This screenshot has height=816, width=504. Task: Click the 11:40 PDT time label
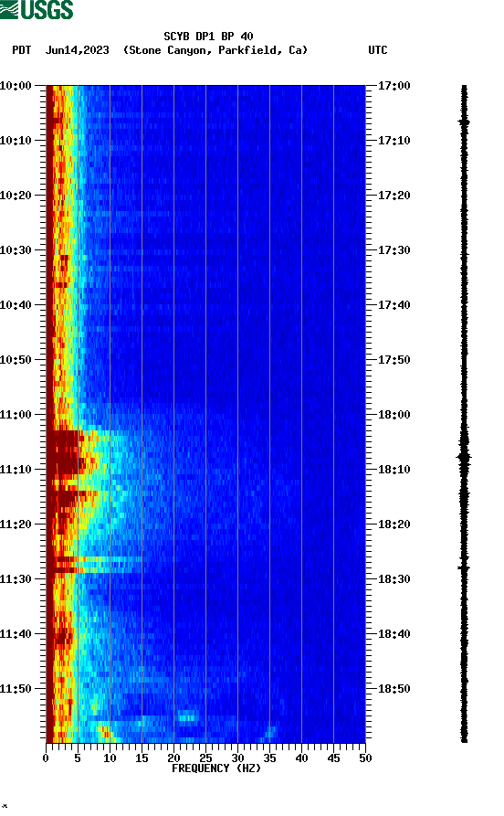(x=16, y=633)
